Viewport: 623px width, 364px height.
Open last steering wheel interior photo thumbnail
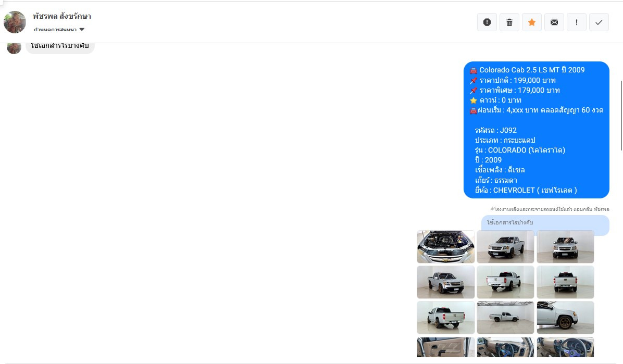(565, 347)
